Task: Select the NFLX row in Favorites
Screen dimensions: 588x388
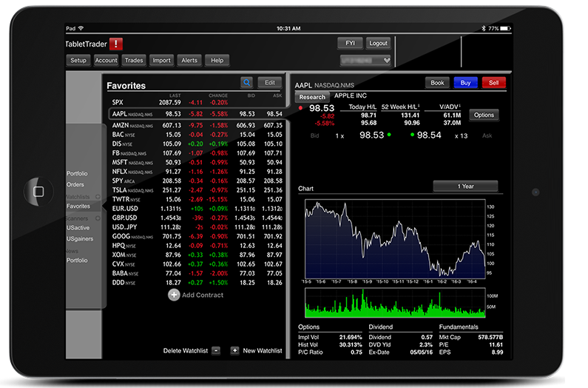Action: tap(197, 172)
